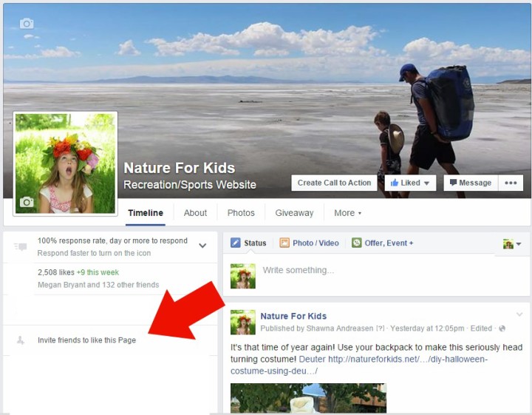Click the '2,508 likes' count

(x=56, y=272)
